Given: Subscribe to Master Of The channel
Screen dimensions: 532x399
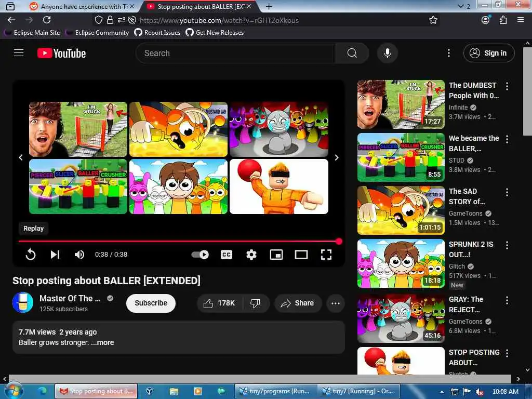Looking at the screenshot, I should click(x=151, y=303).
